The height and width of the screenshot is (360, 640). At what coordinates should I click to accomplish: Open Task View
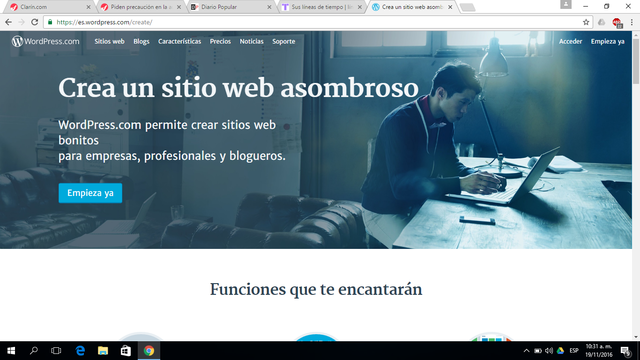point(56,351)
